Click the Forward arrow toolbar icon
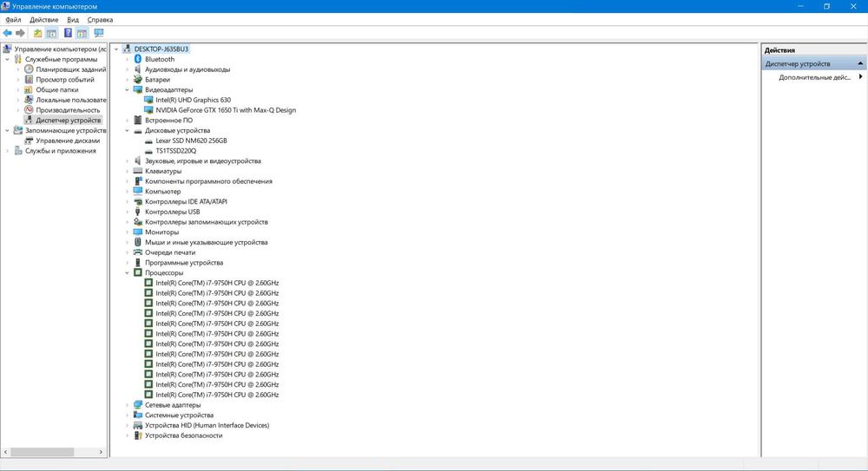Viewport: 868px width, 471px height. coord(21,33)
